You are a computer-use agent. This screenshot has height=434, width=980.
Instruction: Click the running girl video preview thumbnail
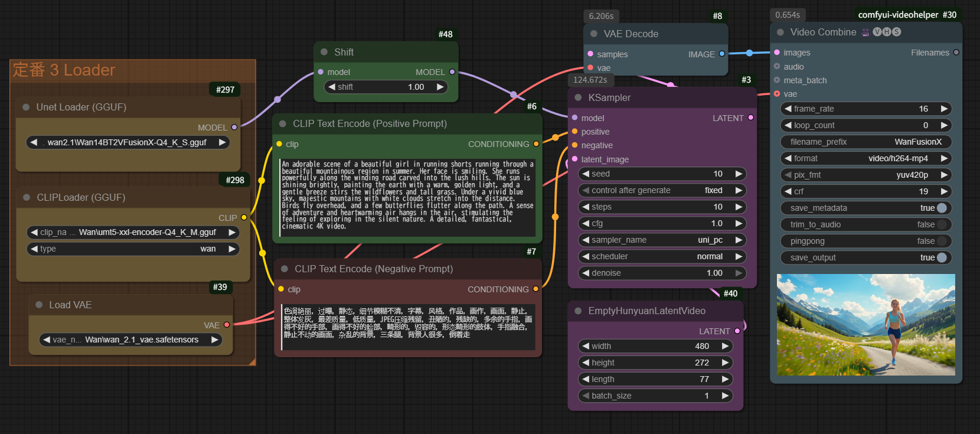point(865,325)
